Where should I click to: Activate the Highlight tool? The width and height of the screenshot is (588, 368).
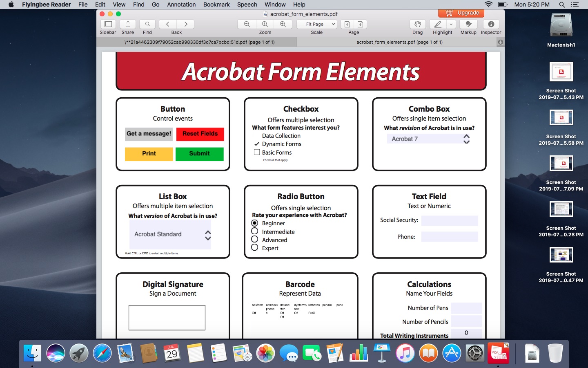pyautogui.click(x=438, y=24)
